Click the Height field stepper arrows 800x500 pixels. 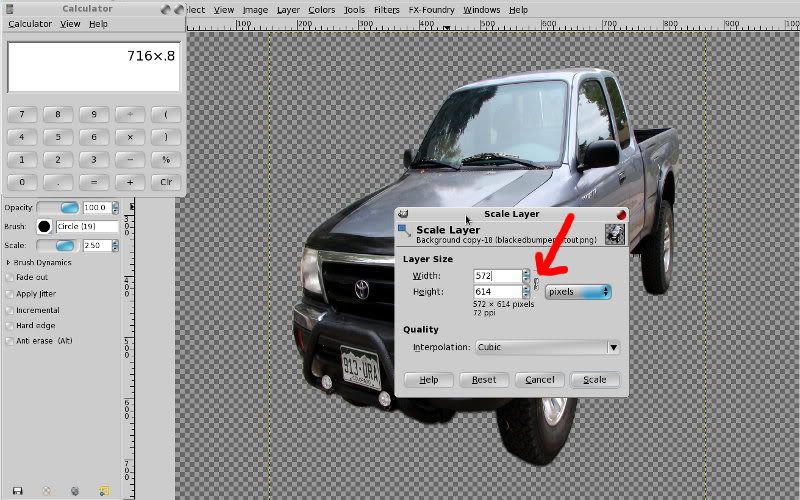tap(526, 292)
